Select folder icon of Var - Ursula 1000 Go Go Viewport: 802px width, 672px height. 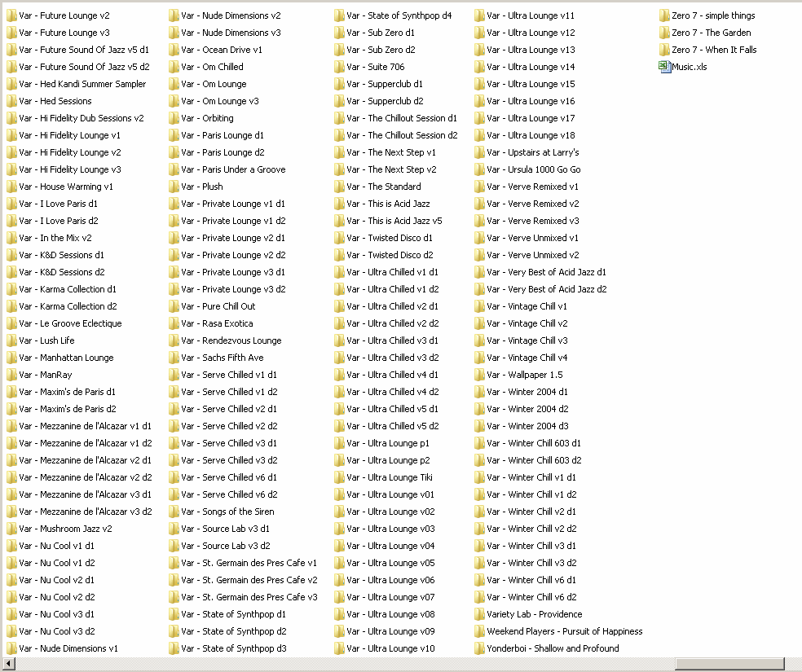point(479,169)
